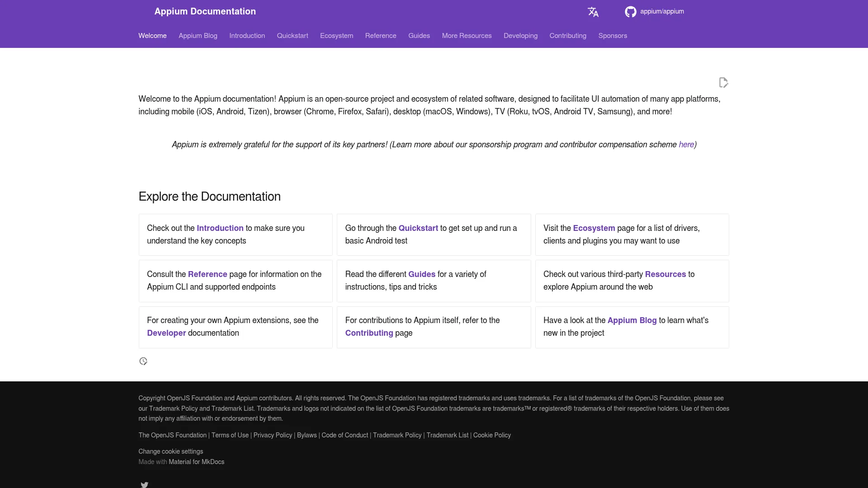This screenshot has width=868, height=488.
Task: Click Change cookie settings
Action: (x=171, y=451)
